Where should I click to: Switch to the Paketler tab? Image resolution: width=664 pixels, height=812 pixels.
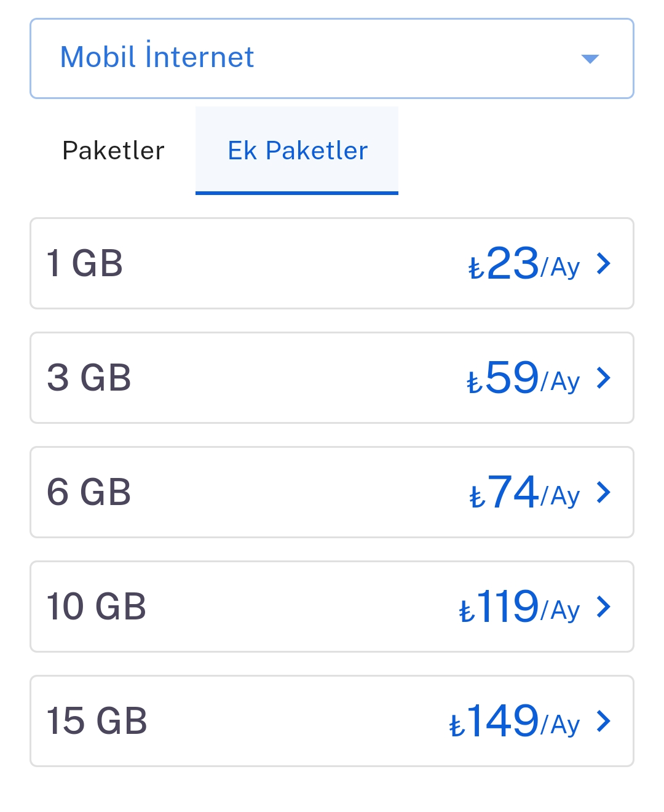[x=114, y=151]
